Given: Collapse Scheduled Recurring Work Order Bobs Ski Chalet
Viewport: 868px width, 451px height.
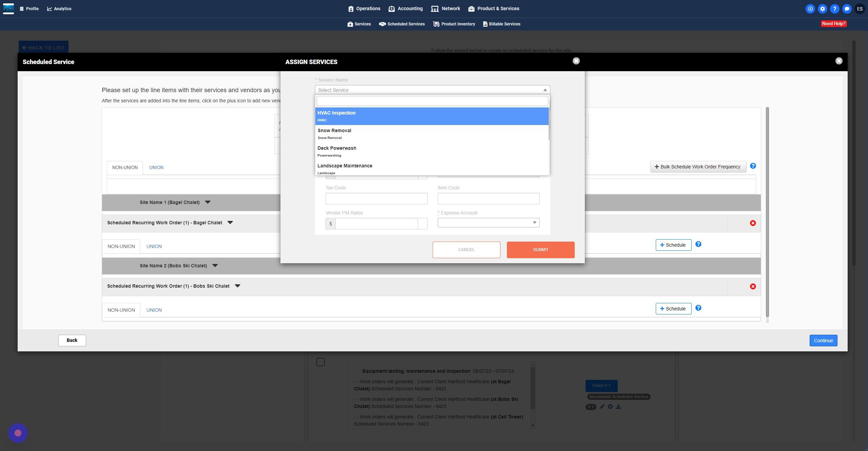Looking at the screenshot, I should 238,286.
